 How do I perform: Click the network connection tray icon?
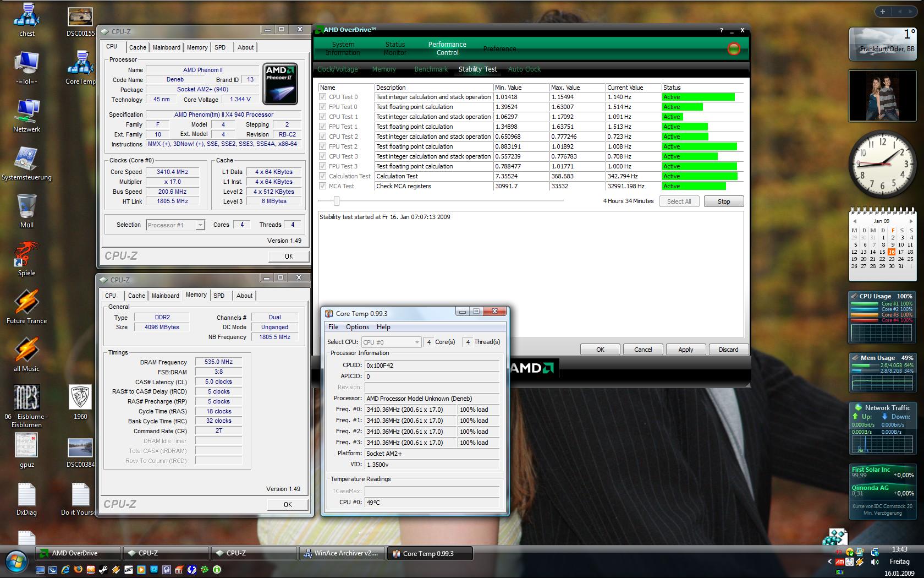(875, 552)
